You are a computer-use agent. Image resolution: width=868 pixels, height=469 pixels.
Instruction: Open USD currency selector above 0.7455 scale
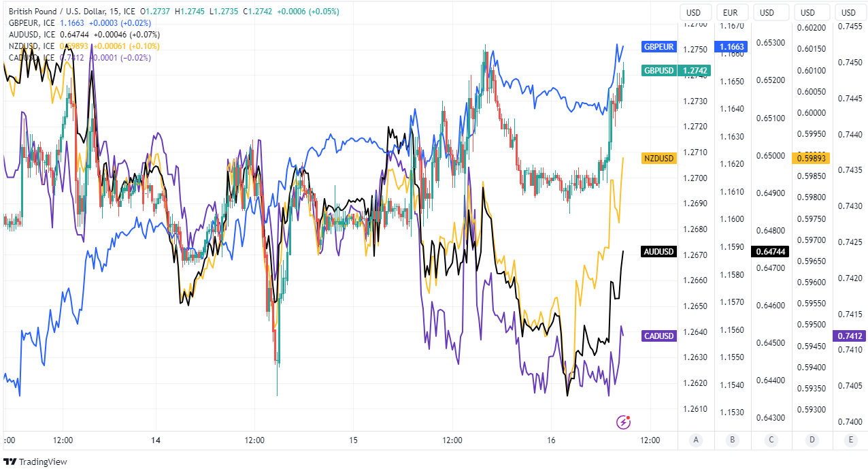coord(849,12)
